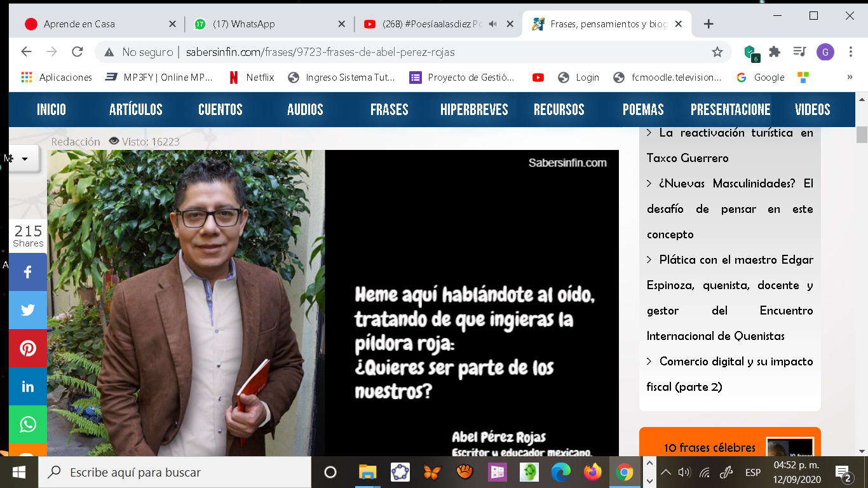Screen dimensions: 868x488
Task: Switch to the WhatsApp tab
Action: 269,24
